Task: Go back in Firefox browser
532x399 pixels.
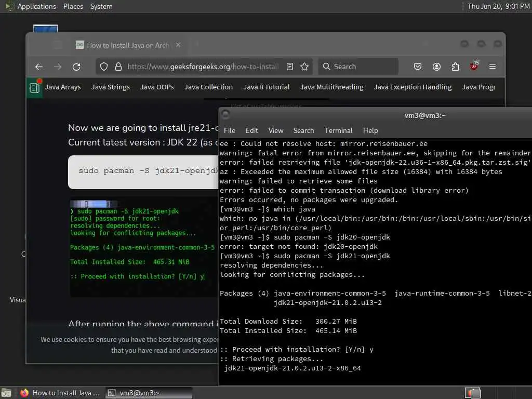Action: [39, 67]
